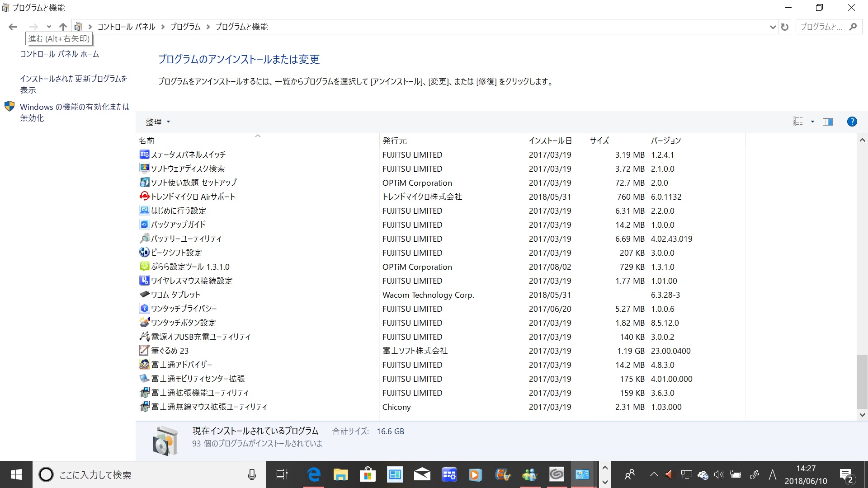This screenshot has width=868, height=488.
Task: Open the 整理 organize dropdown
Action: [x=158, y=122]
